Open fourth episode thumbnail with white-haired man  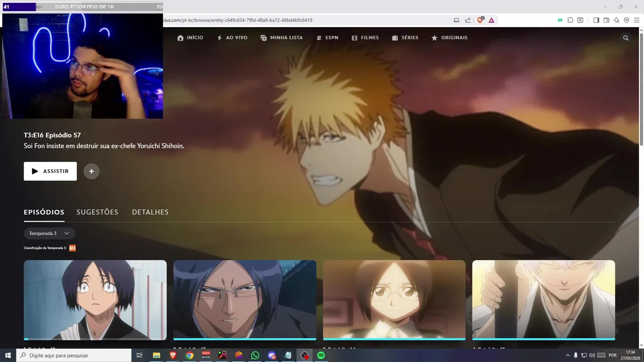pos(544,300)
